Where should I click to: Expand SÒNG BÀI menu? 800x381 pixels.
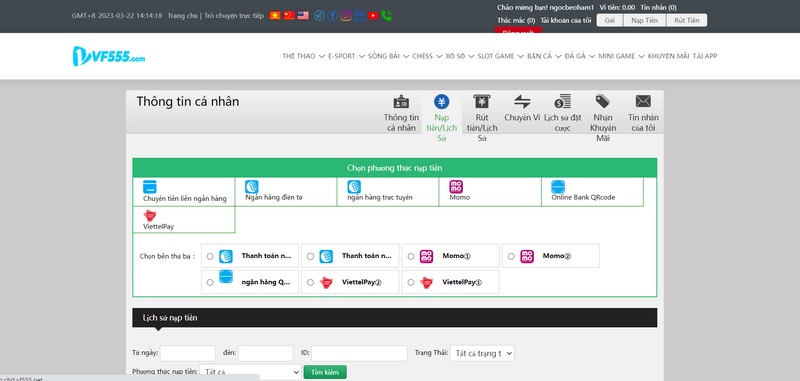tap(388, 56)
